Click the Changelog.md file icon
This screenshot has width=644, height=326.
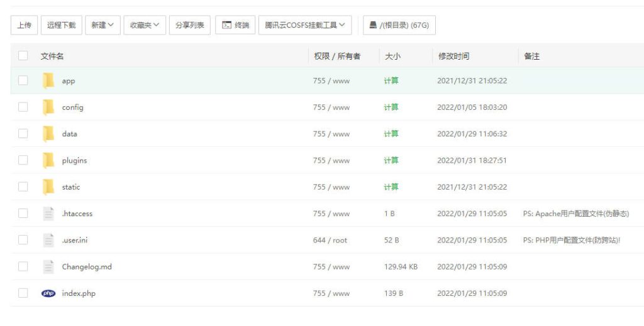point(48,266)
